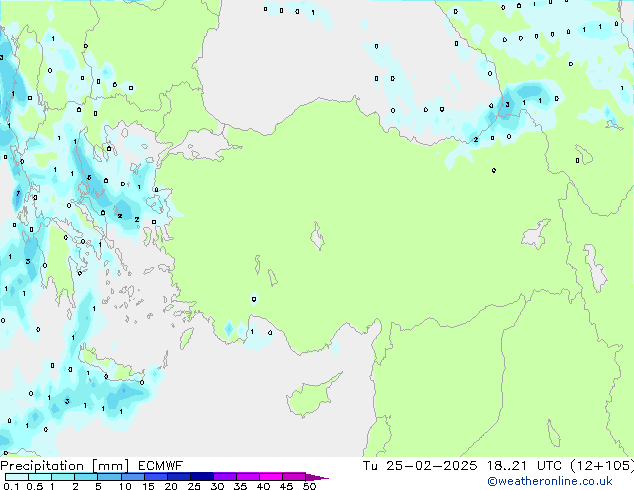Image resolution: width=634 pixels, height=490 pixels.
Task: Open the weatheronline.co.uk link
Action: click(550, 481)
